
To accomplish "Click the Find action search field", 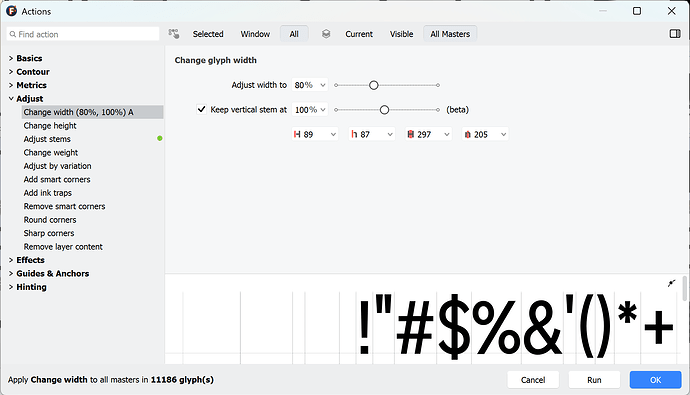I will [x=83, y=34].
